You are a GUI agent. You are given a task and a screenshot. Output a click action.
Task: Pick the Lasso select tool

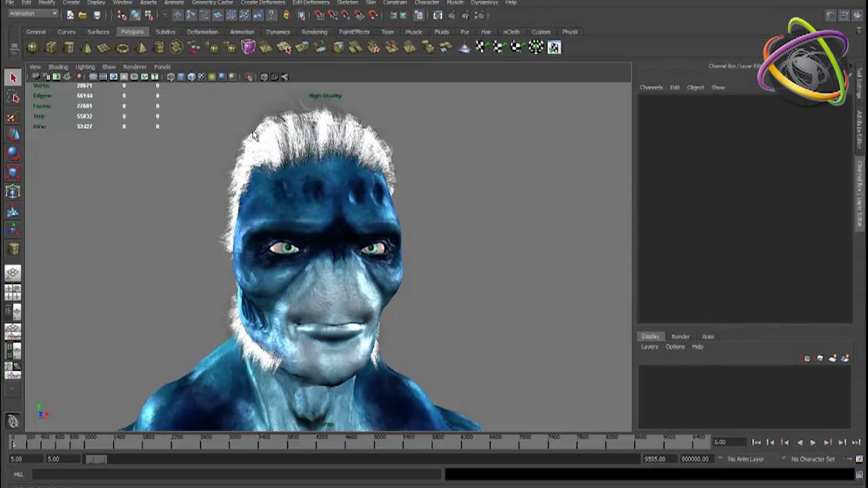tap(13, 98)
